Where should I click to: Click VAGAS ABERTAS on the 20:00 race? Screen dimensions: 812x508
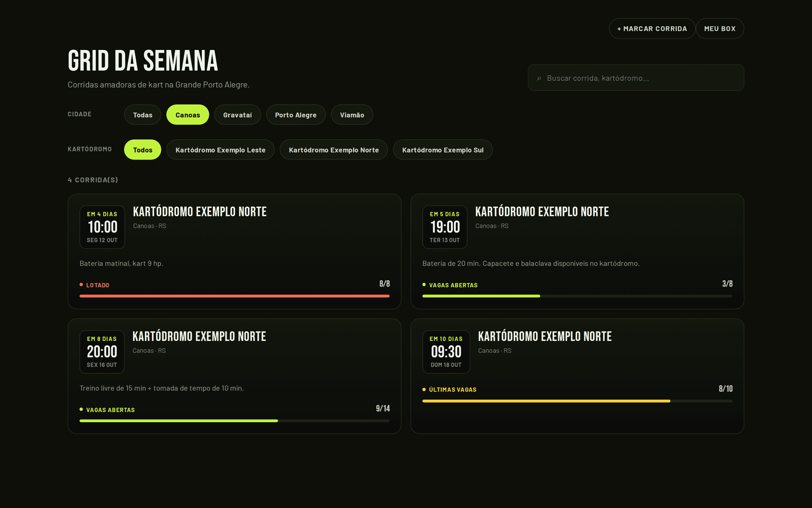point(111,410)
